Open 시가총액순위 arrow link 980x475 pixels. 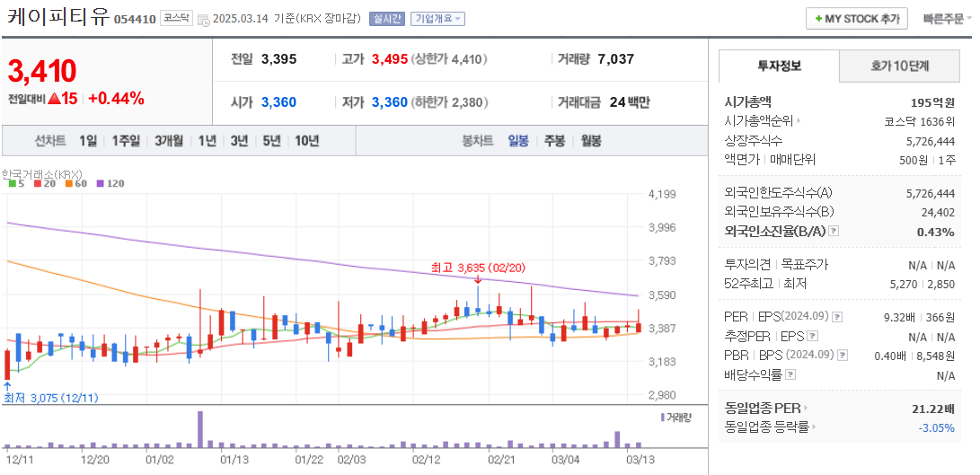pyautogui.click(x=799, y=122)
